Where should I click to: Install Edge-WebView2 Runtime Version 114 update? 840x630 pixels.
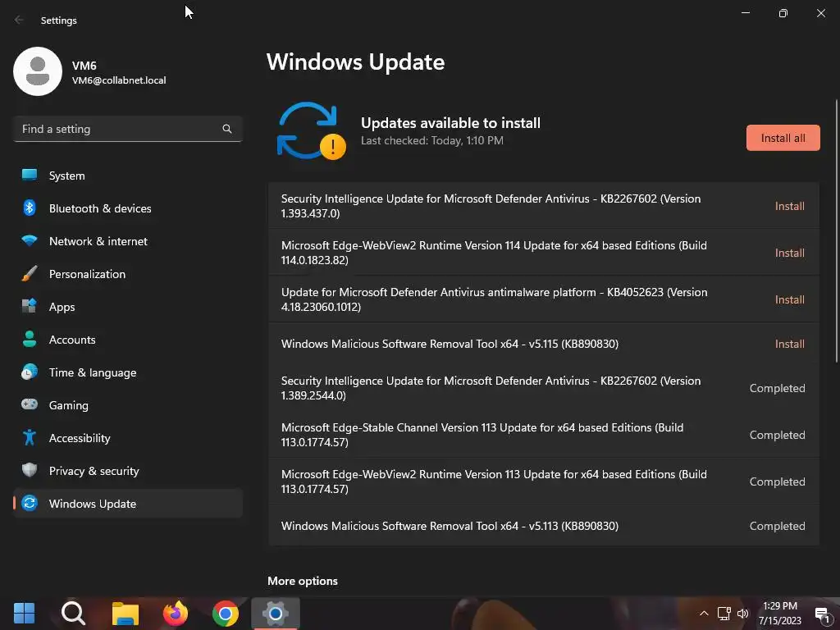pos(790,253)
